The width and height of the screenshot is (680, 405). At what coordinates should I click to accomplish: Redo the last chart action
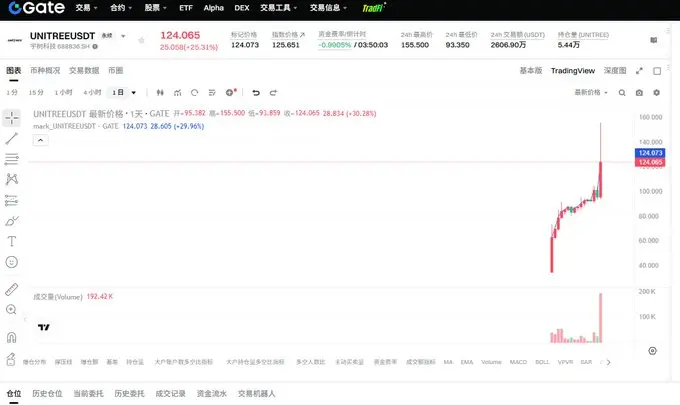point(273,92)
